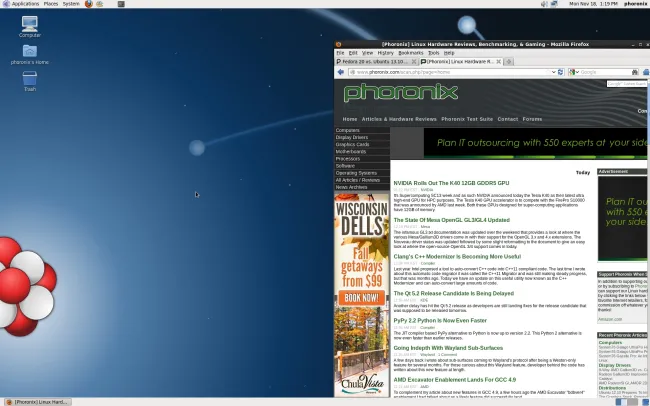Open PyPy 2.2 Python article link
Viewport: 650px width, 406px height.
click(x=440, y=321)
